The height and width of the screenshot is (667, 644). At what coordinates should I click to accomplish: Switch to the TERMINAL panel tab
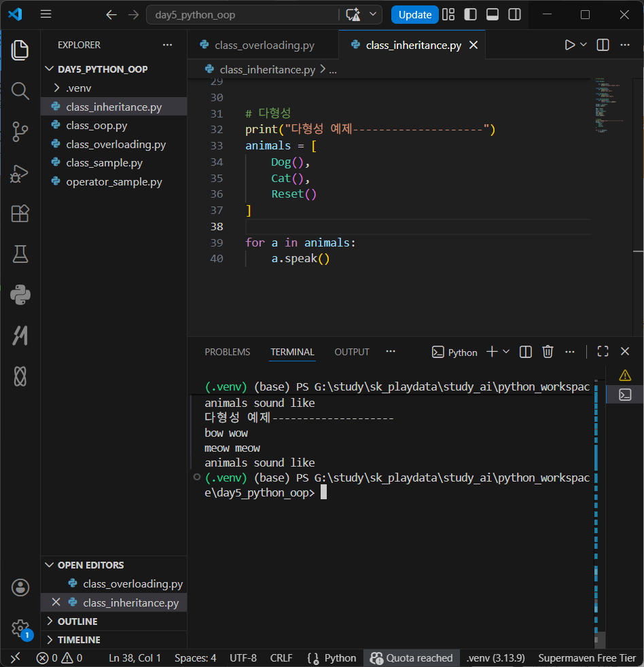[x=293, y=352]
